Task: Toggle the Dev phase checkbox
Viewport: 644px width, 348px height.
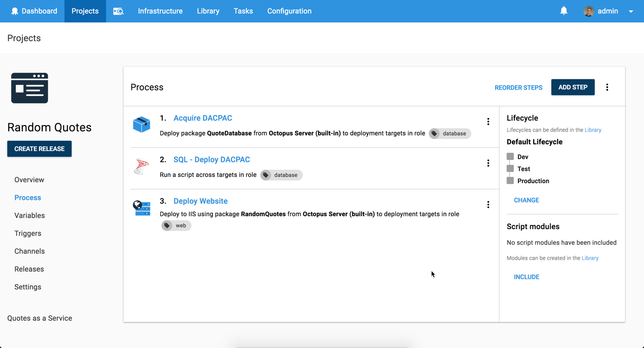Action: [510, 156]
